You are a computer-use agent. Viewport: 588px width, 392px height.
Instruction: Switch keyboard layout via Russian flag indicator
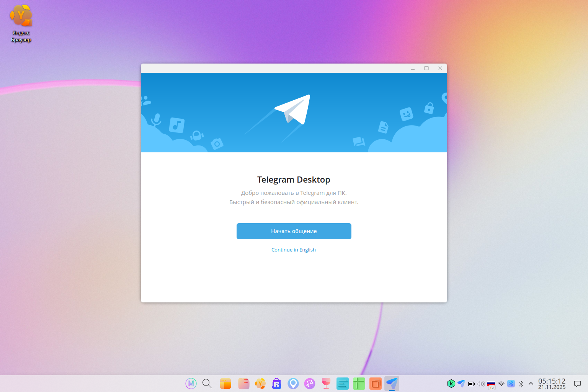coord(491,384)
